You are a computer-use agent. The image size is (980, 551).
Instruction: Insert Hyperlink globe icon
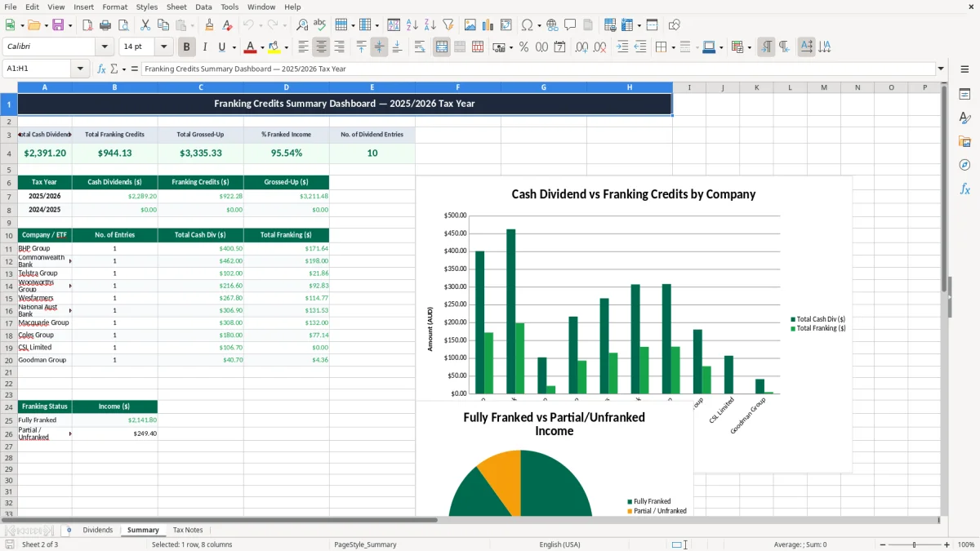pyautogui.click(x=552, y=25)
